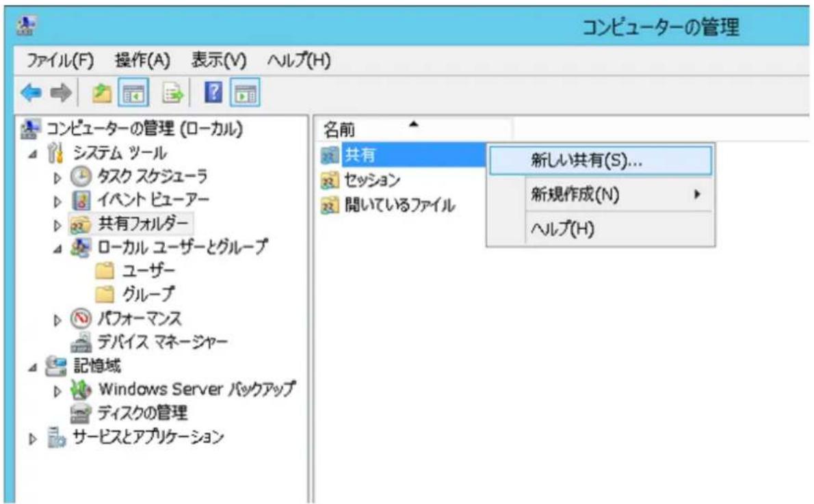814x504 pixels.
Task: Click the サービスとアプリケーション icon
Action: coord(56,437)
